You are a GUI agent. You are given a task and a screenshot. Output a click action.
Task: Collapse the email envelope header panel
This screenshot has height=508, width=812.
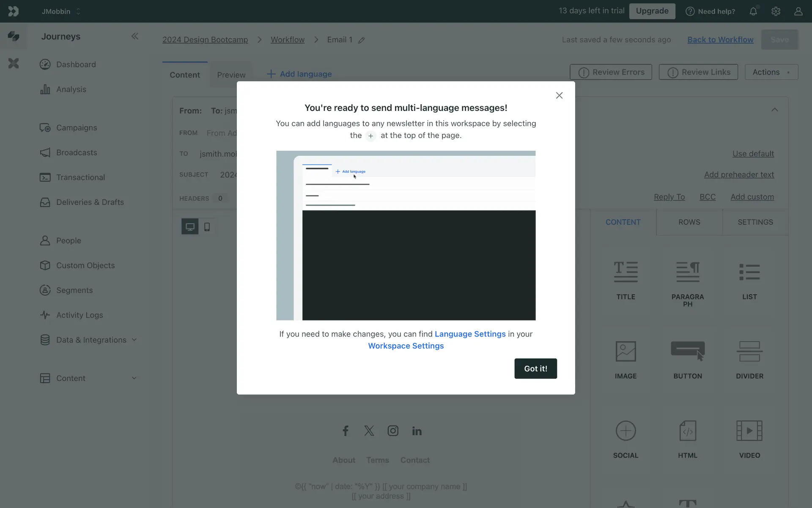(x=774, y=110)
